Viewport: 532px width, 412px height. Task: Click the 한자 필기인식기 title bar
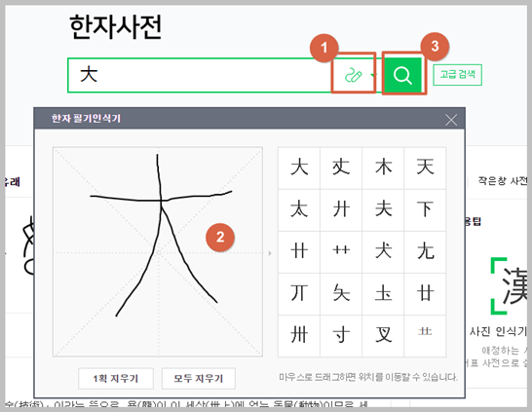(x=249, y=119)
